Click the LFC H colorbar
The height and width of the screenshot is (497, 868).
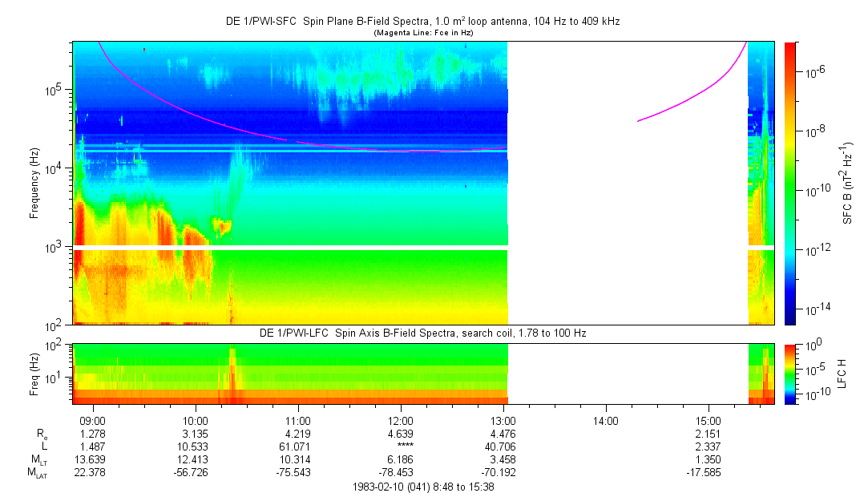point(790,373)
